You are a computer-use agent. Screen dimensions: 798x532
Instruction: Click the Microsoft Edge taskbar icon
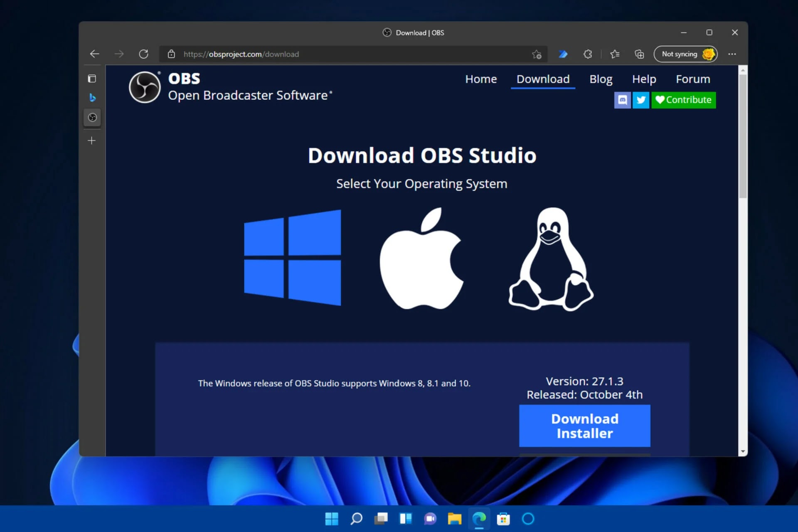[479, 519]
